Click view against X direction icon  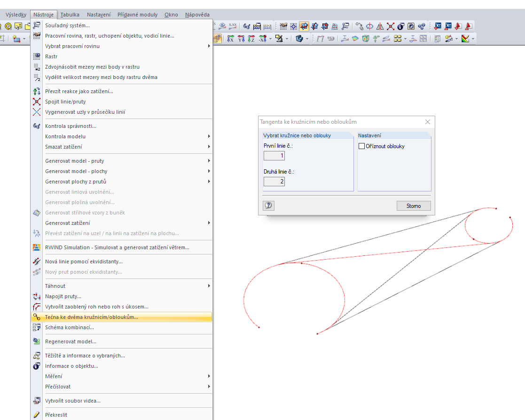tap(262, 39)
